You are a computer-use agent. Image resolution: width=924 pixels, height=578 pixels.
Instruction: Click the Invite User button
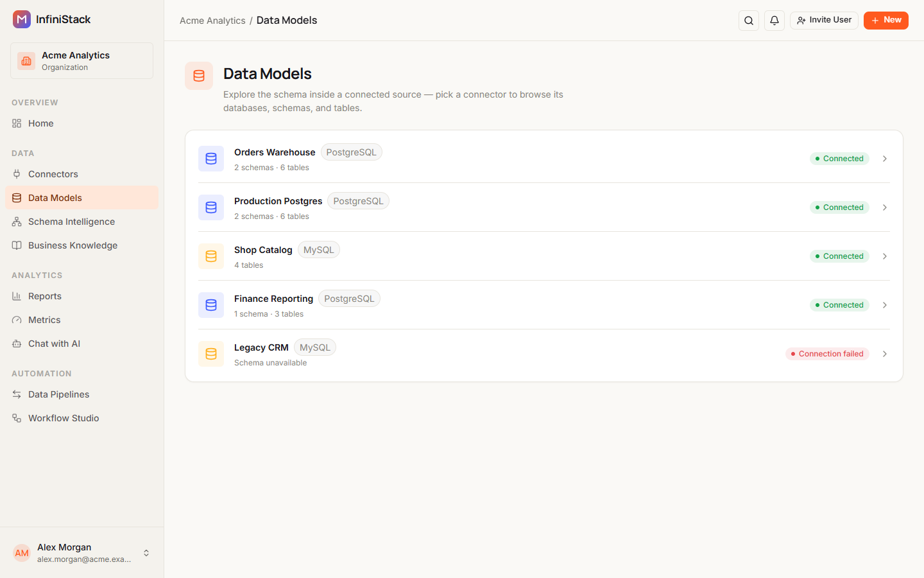824,21
